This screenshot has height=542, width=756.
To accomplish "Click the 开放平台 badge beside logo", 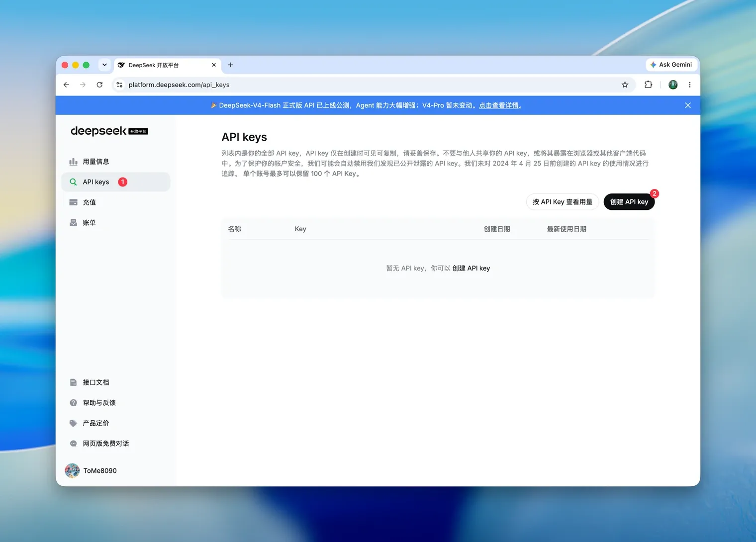I will coord(138,131).
